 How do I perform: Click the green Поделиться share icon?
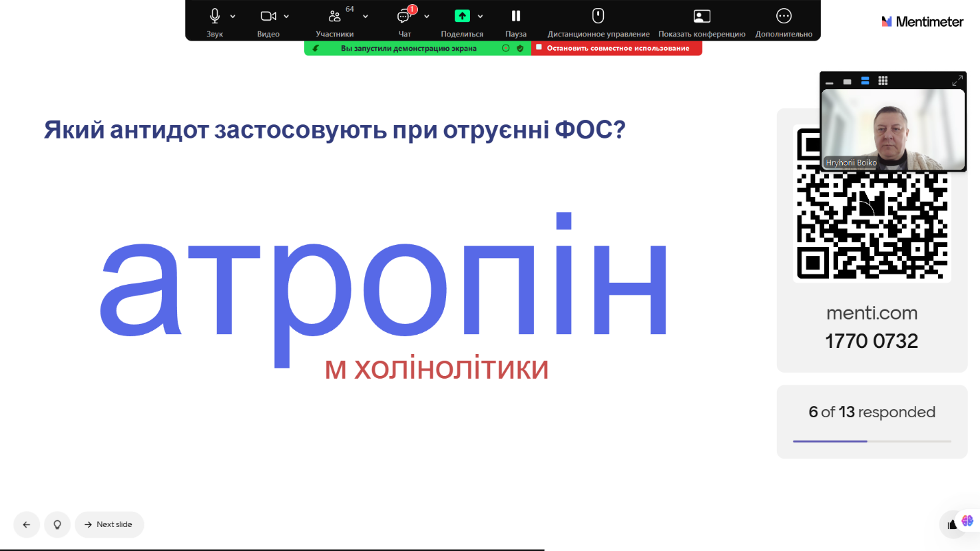pyautogui.click(x=462, y=16)
